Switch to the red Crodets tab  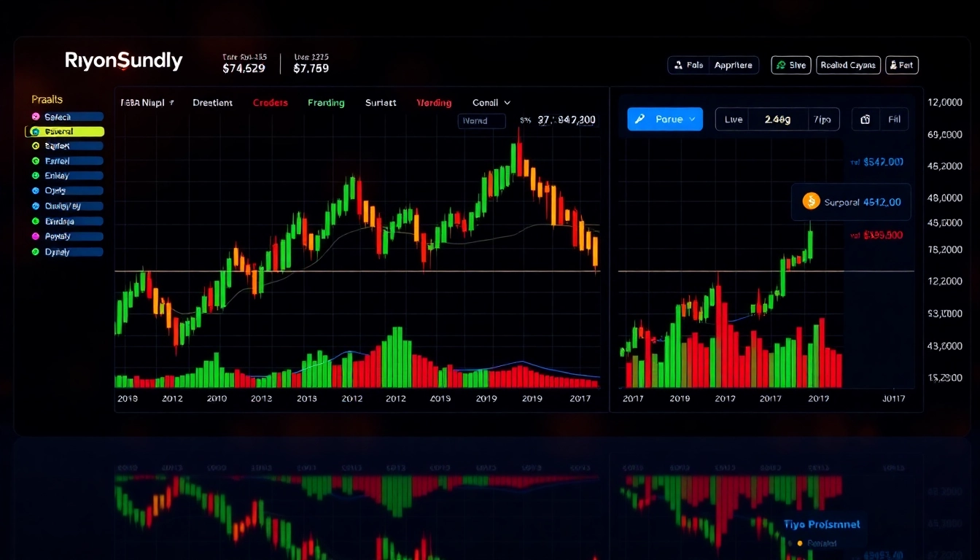(270, 103)
